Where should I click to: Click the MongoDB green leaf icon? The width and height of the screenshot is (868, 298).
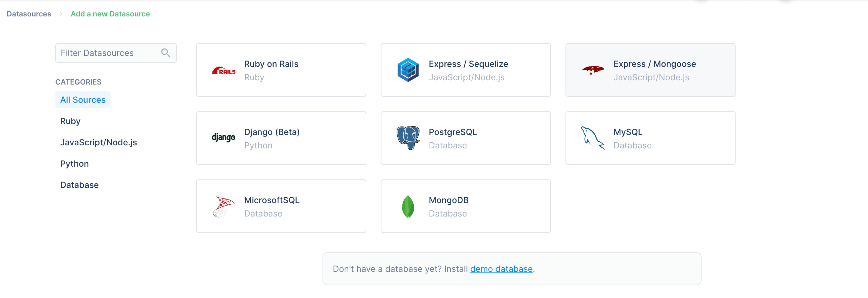(408, 206)
